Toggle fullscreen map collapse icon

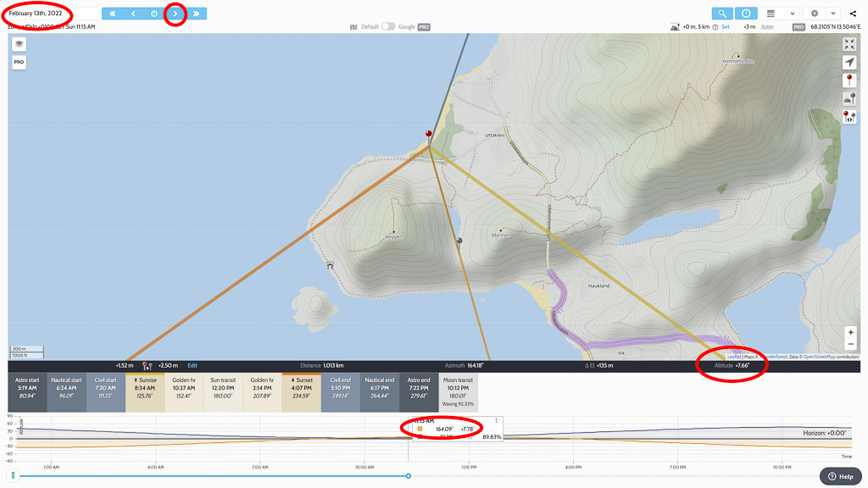(x=849, y=44)
